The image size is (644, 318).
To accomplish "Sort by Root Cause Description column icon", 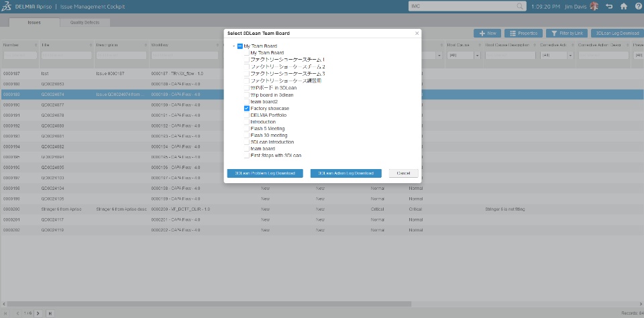I will (x=535, y=45).
